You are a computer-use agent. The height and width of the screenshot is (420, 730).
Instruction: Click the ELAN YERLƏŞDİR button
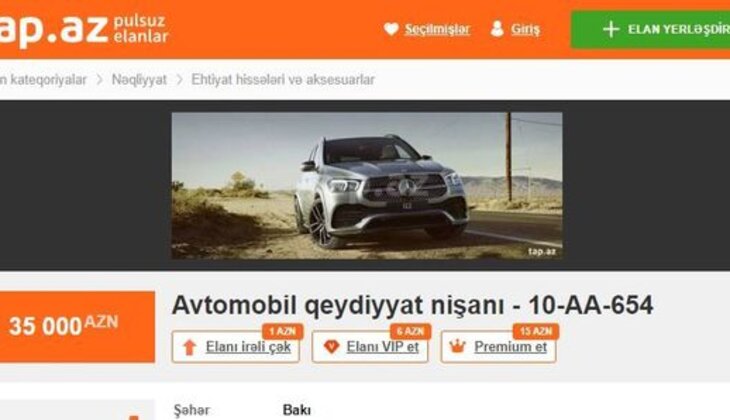650,29
